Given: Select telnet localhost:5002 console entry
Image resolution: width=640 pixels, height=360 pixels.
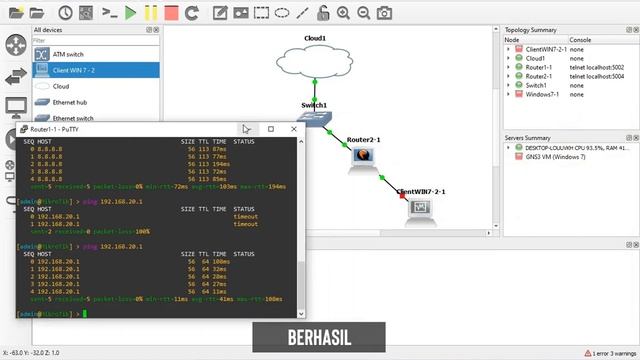Looking at the screenshot, I should click(x=597, y=67).
